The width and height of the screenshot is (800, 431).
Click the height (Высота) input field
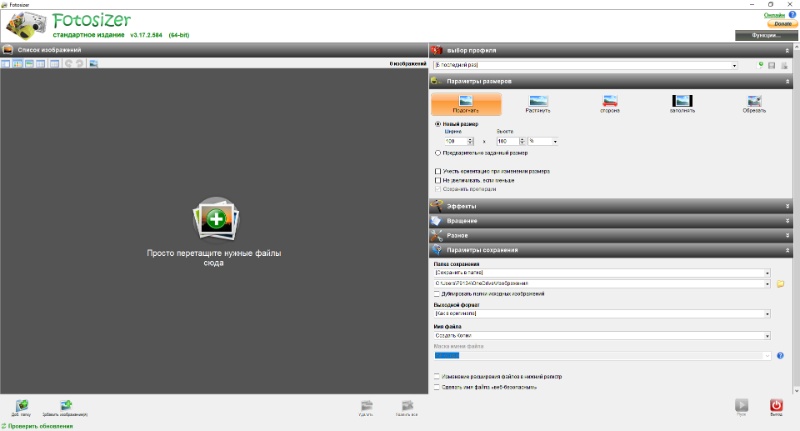[x=508, y=141]
